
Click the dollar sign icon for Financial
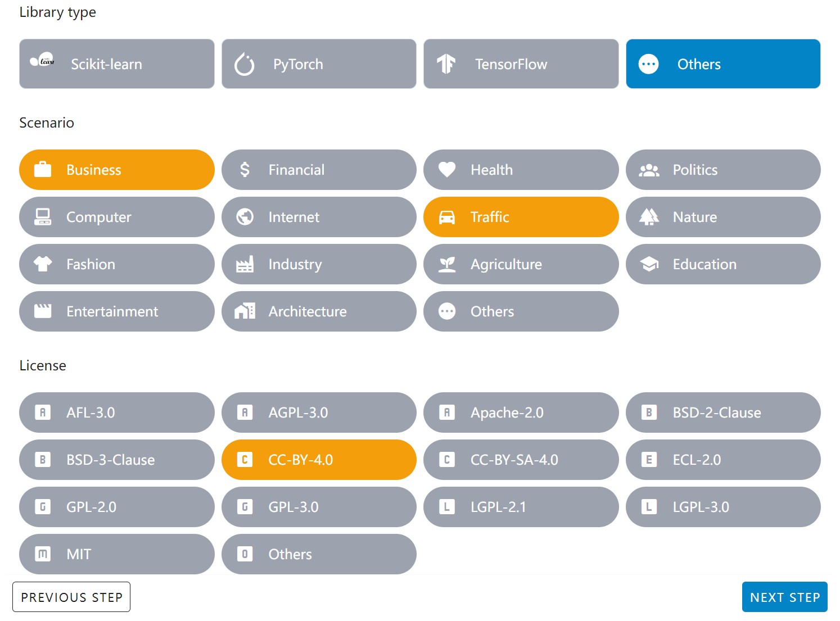pyautogui.click(x=245, y=170)
